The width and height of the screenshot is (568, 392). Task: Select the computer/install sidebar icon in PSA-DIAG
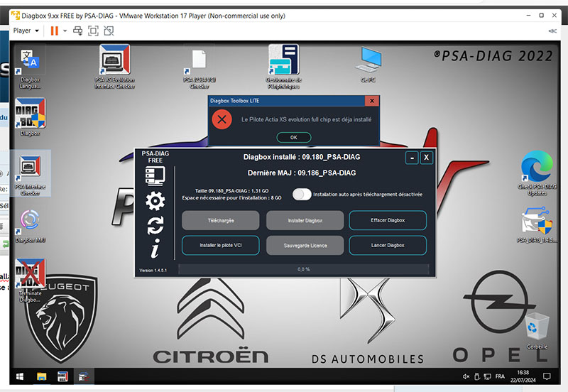(x=155, y=176)
